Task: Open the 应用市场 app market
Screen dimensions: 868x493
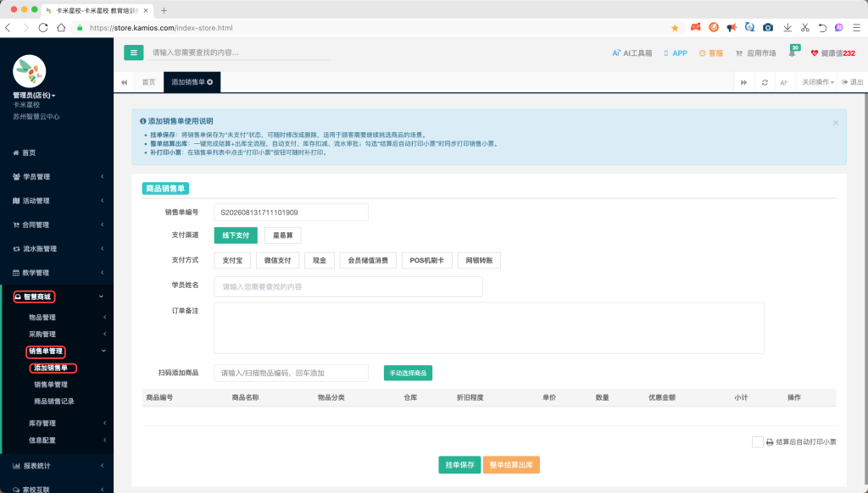Action: pyautogui.click(x=755, y=53)
